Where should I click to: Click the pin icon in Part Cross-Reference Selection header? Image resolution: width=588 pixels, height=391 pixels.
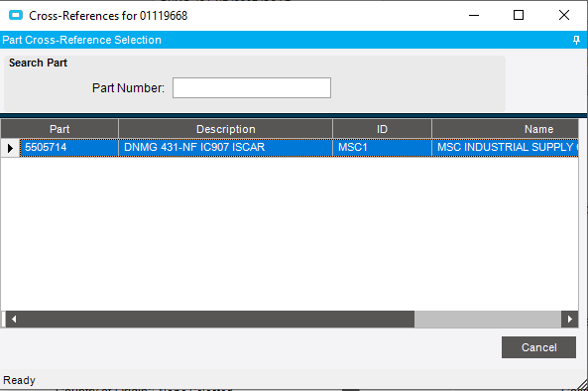[x=576, y=40]
